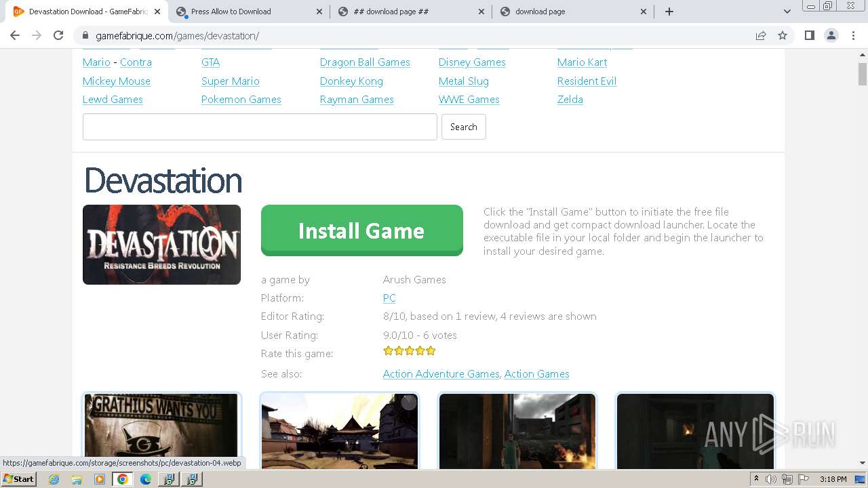Rate the game three stars
Image resolution: width=868 pixels, height=488 pixels.
click(x=410, y=351)
